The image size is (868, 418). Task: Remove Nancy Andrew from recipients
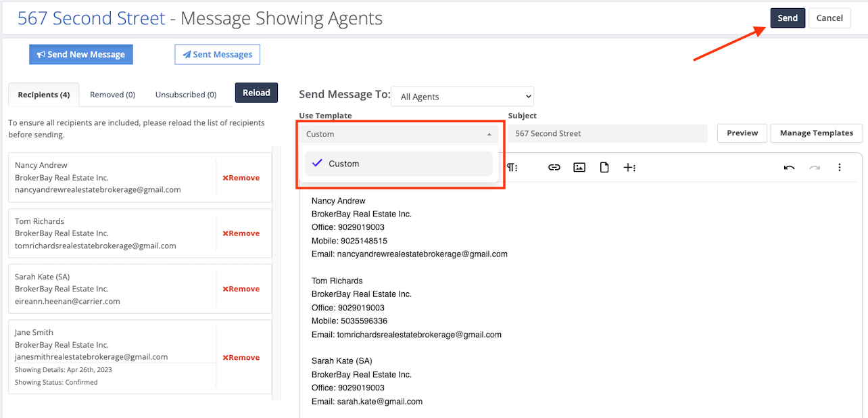click(x=241, y=178)
